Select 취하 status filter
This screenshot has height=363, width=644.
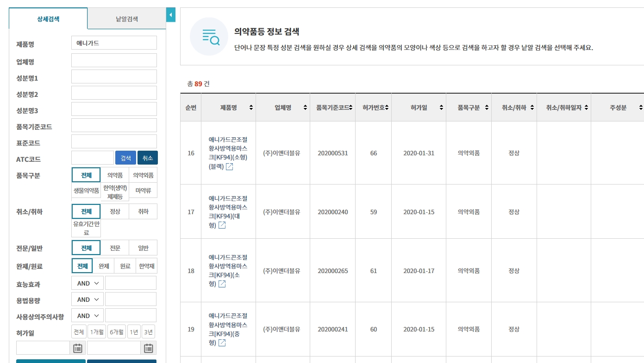[x=143, y=211]
